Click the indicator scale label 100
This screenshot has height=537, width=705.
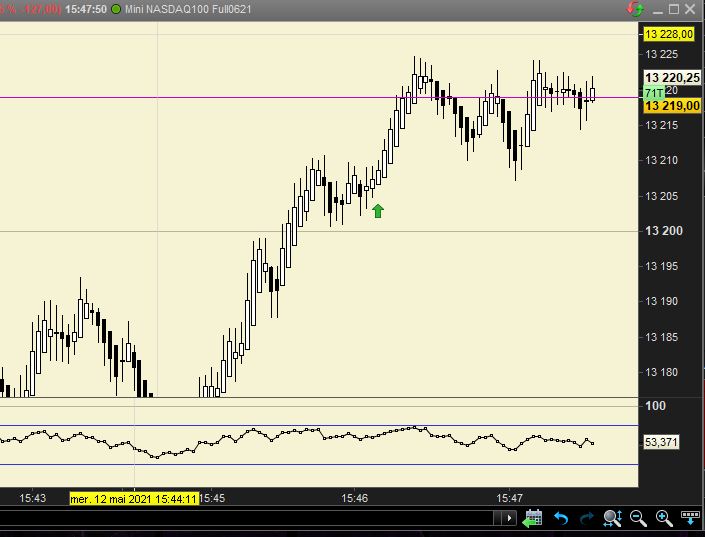(x=656, y=406)
